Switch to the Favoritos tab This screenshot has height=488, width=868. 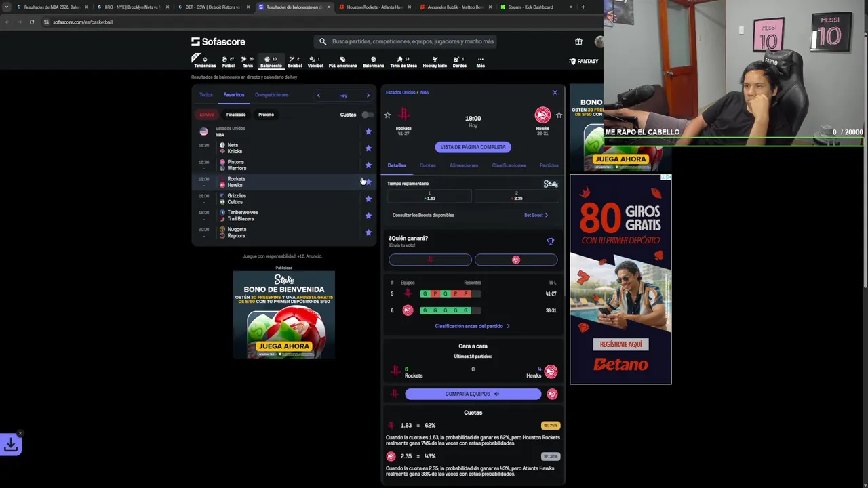tap(234, 95)
